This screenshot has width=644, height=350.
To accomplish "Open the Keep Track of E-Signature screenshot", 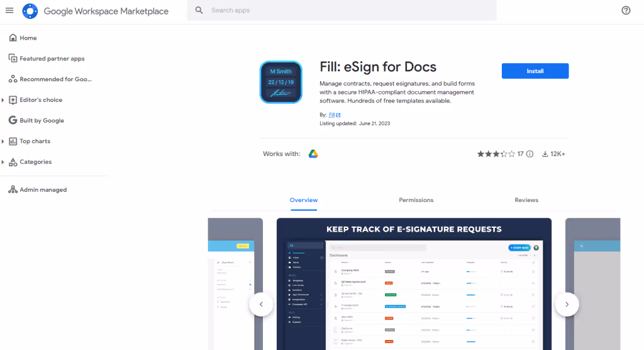I will tap(414, 284).
